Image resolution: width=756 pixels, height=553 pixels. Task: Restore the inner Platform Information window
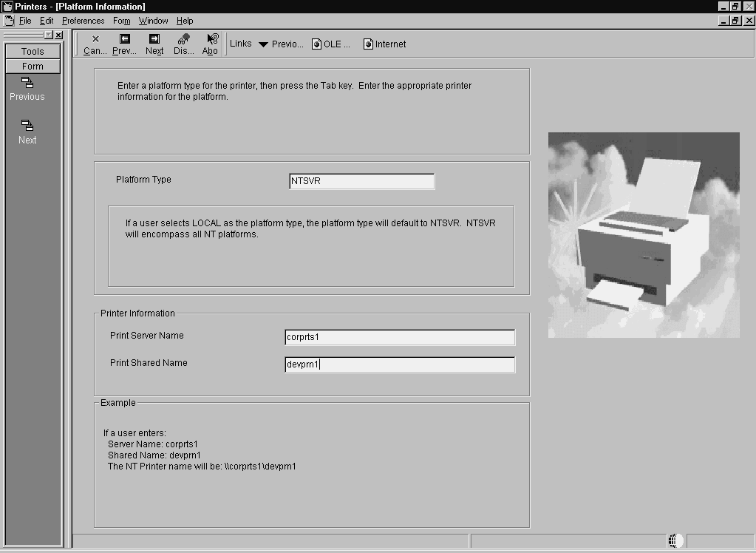point(735,21)
